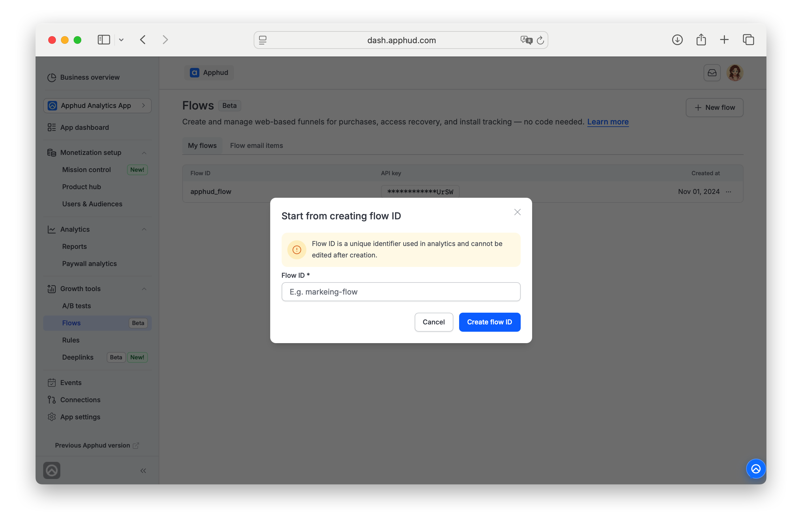The width and height of the screenshot is (802, 532).
Task: Open Events page
Action: [x=70, y=382]
